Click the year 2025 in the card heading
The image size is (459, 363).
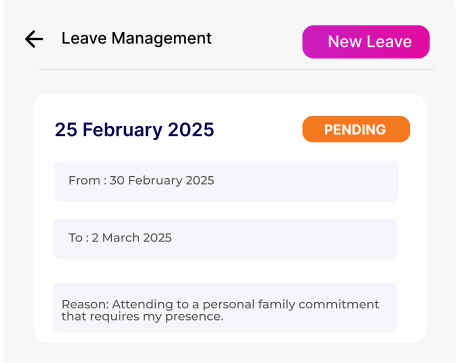(x=191, y=129)
